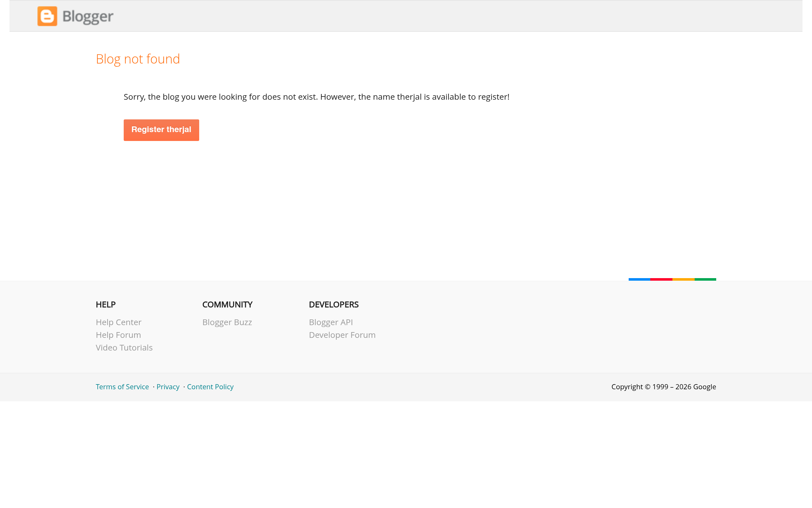The height and width of the screenshot is (508, 812).
Task: Open Terms of Service link
Action: pos(122,387)
